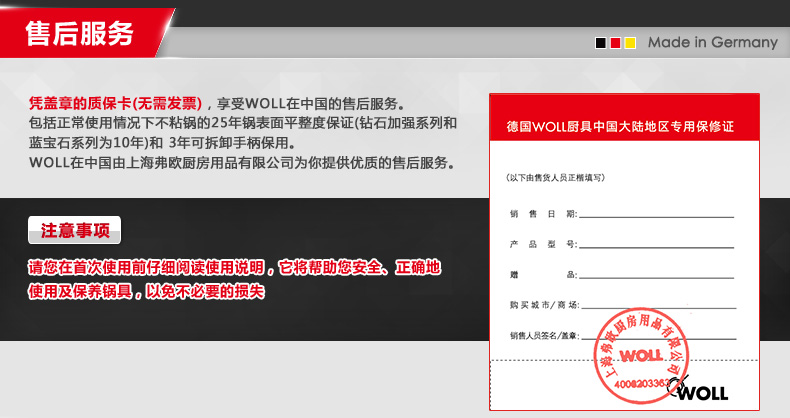Click the 注意事项 label button
Screen dimensions: 790x418
pos(75,230)
